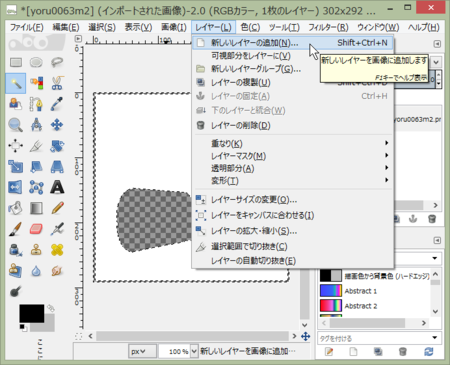The height and width of the screenshot is (365, 450).
Task: Select the Bucket Fill tool
Action: (x=16, y=208)
